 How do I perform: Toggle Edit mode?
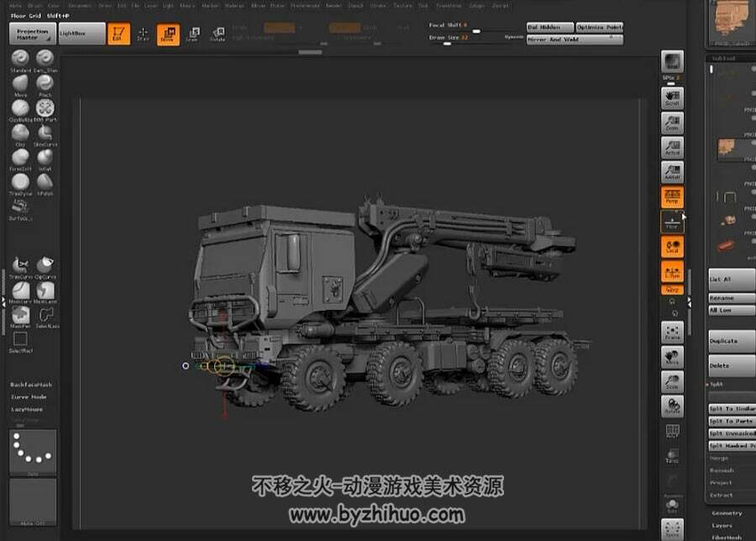point(118,34)
